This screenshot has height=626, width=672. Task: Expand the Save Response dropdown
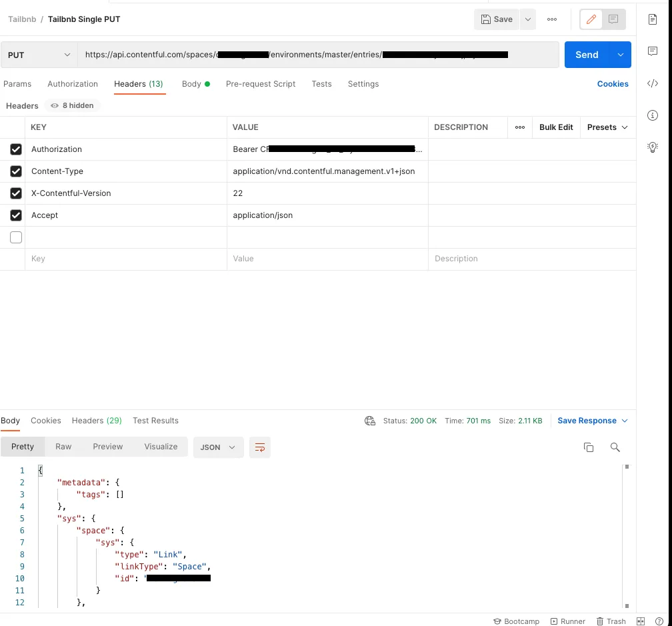625,421
